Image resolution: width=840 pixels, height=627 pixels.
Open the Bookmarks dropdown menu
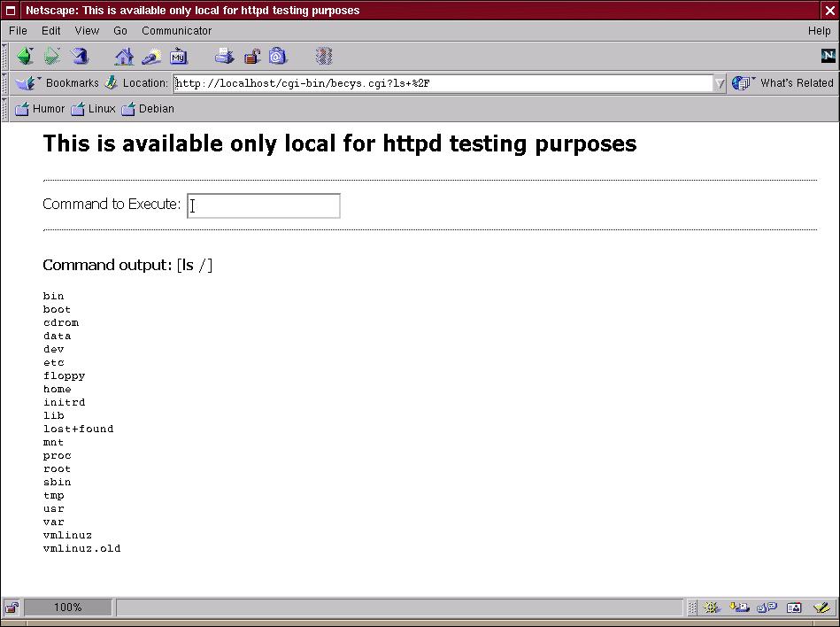[x=62, y=83]
